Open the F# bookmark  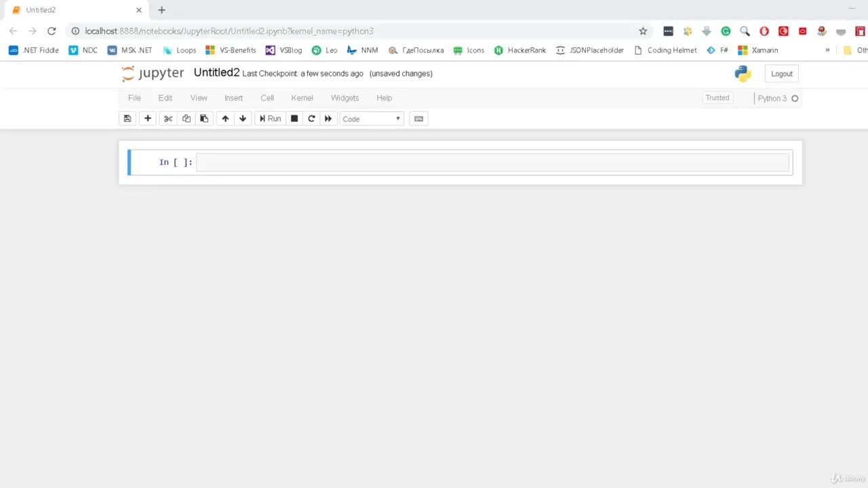click(717, 50)
